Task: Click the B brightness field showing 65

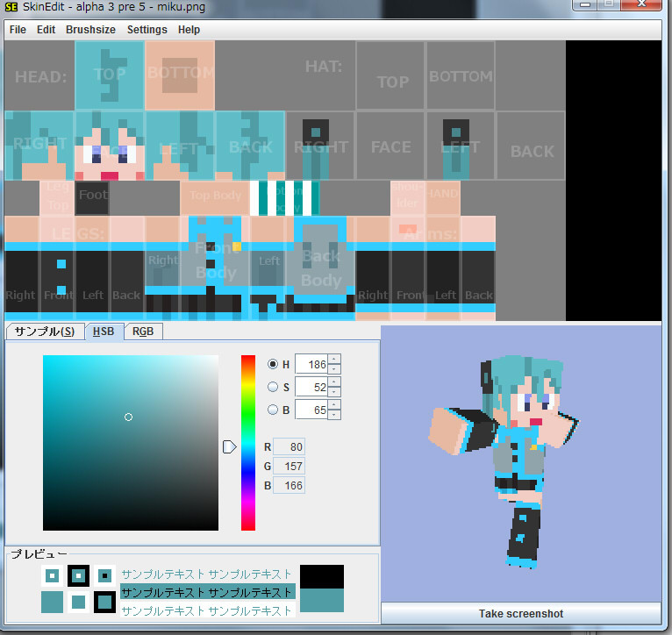Action: pos(311,410)
